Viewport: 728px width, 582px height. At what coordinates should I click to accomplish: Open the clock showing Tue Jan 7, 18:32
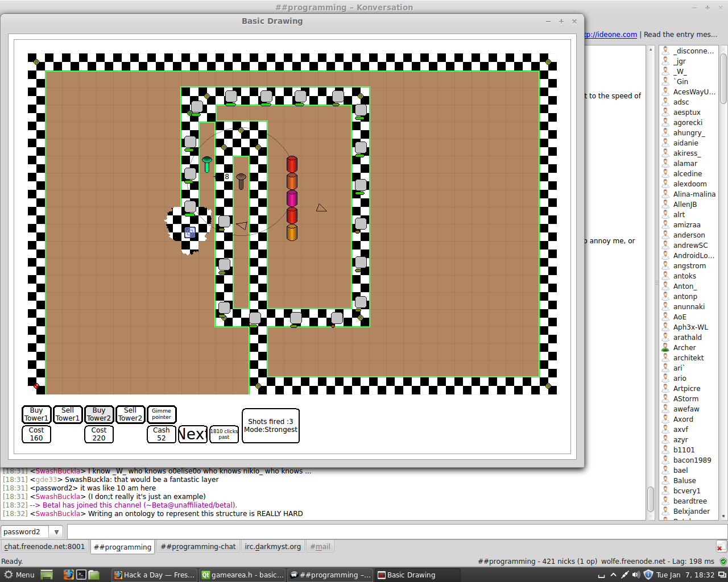point(685,575)
